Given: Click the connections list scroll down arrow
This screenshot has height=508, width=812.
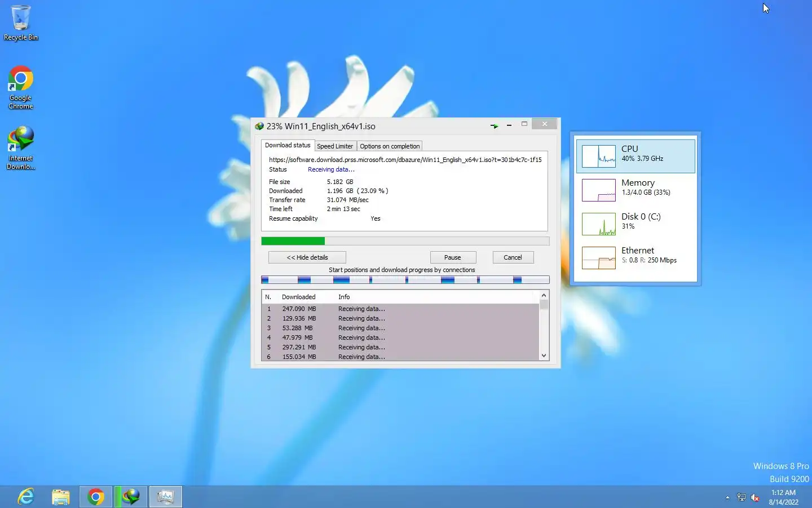Looking at the screenshot, I should (x=544, y=356).
